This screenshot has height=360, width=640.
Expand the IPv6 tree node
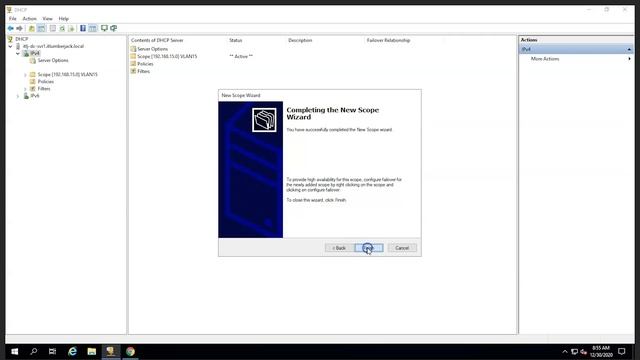pyautogui.click(x=18, y=96)
